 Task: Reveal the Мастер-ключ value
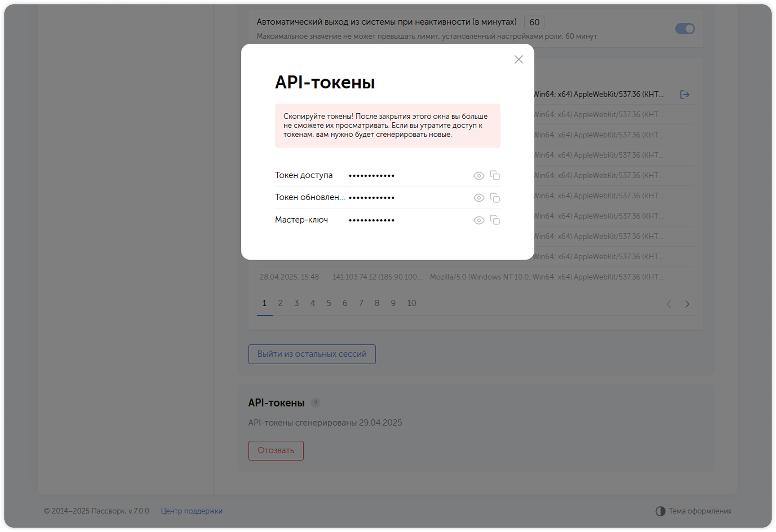click(479, 220)
